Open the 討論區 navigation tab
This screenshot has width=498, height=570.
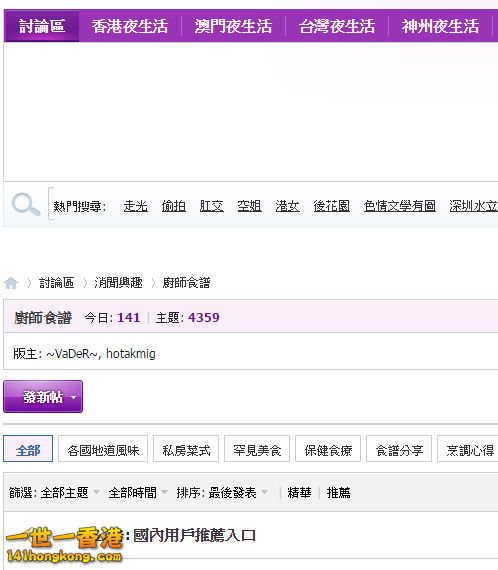42,26
